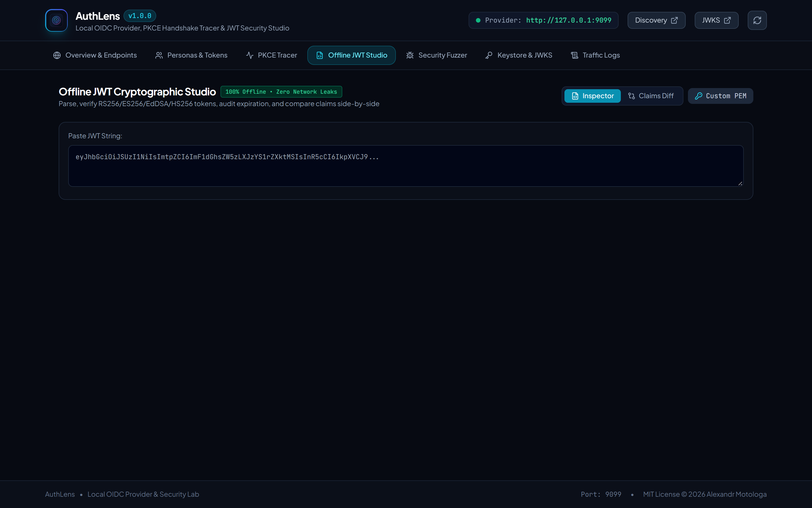Select the Offline JWT Studio tab
The height and width of the screenshot is (508, 812).
click(x=351, y=55)
